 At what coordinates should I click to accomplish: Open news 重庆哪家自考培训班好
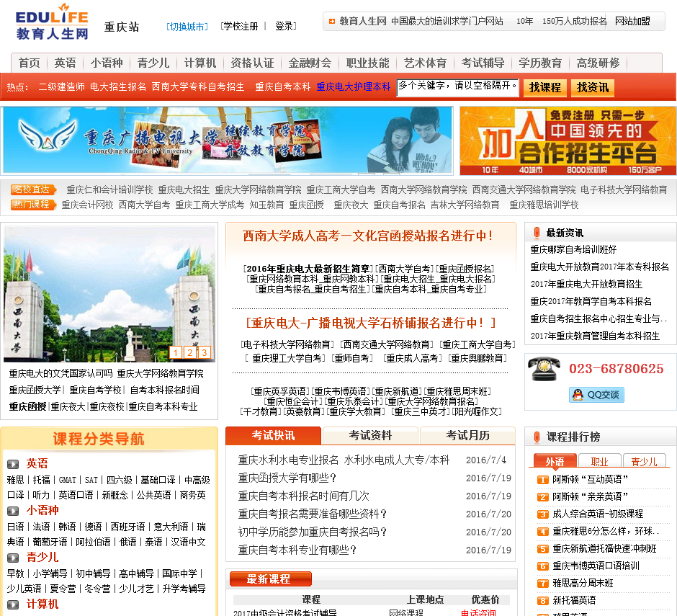pyautogui.click(x=573, y=250)
